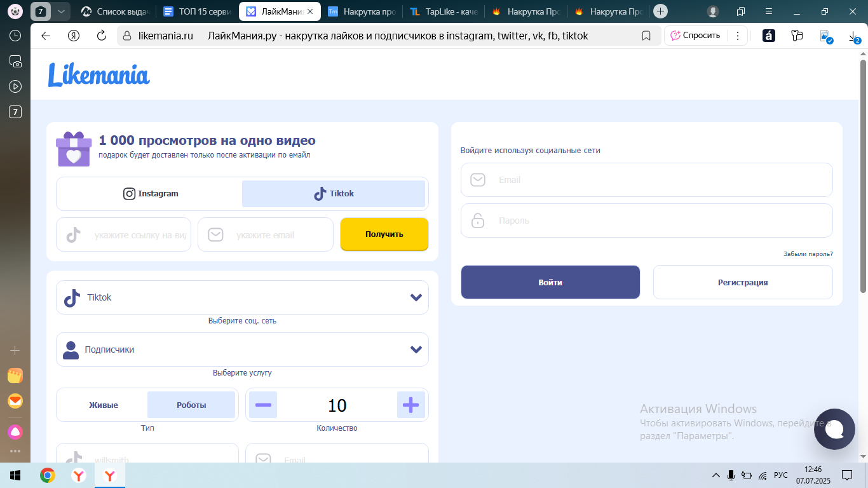Open the chat support bubble
The height and width of the screenshot is (488, 868).
[x=834, y=430]
